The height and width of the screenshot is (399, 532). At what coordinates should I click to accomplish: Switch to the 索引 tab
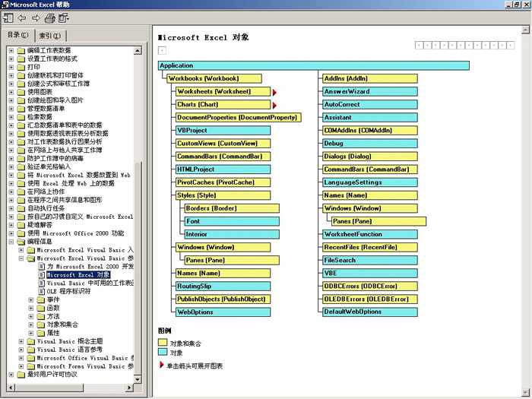pyautogui.click(x=51, y=36)
